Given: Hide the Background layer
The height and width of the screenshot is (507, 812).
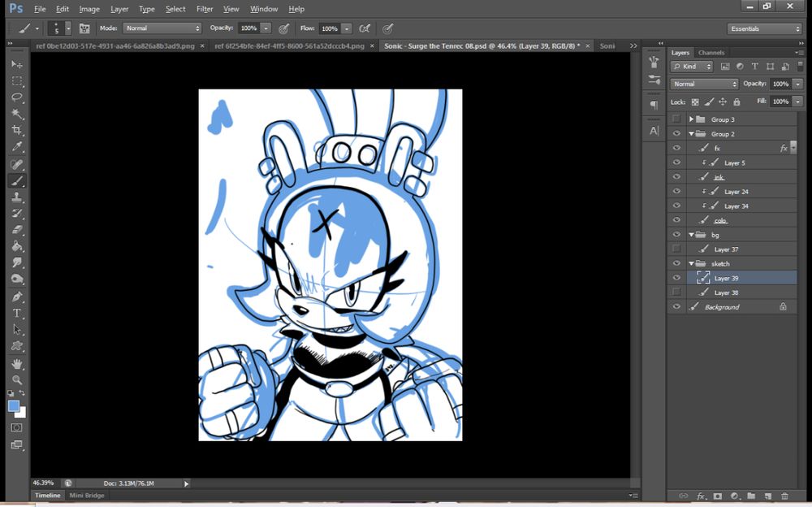Looking at the screenshot, I should click(676, 307).
